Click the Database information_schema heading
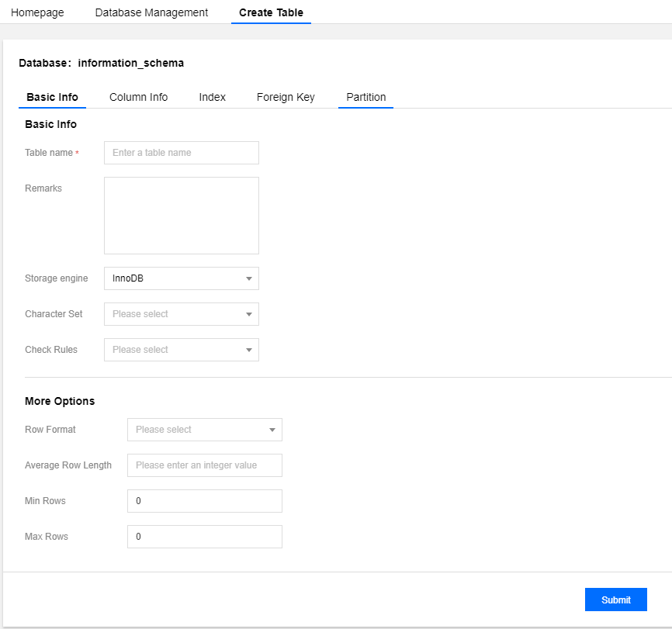 (x=101, y=63)
